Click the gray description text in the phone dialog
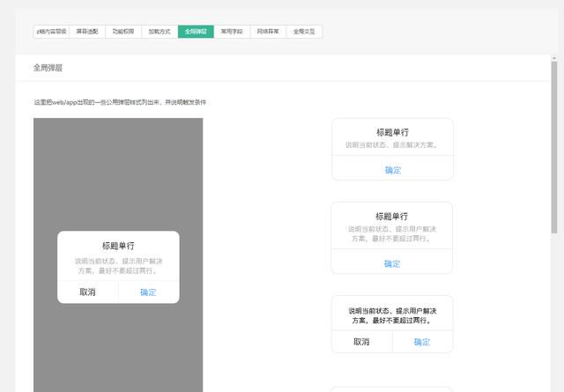Image resolution: width=564 pixels, height=392 pixels. tap(118, 266)
